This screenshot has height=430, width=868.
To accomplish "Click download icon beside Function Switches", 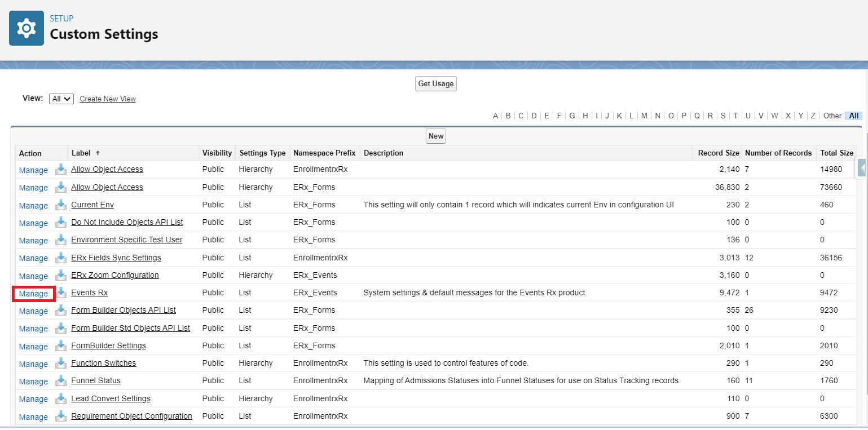I will (60, 363).
